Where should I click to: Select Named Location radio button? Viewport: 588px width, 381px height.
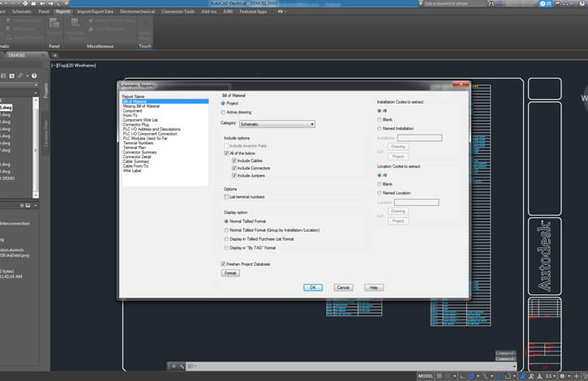(379, 193)
